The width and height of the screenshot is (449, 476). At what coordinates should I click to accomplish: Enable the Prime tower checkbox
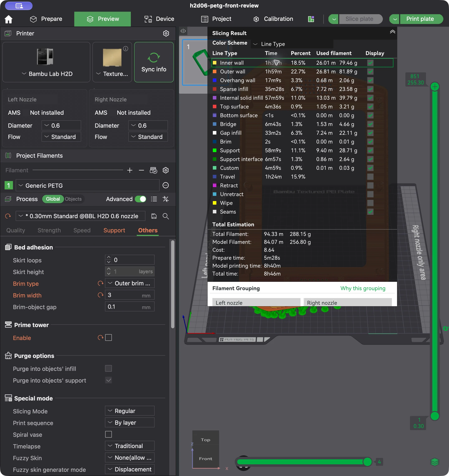click(x=108, y=338)
